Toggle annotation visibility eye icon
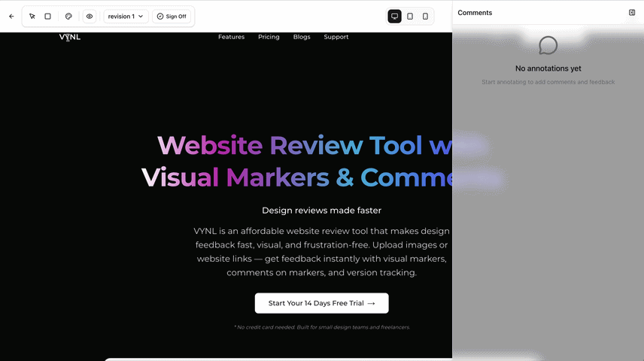This screenshot has height=361, width=644. click(90, 17)
